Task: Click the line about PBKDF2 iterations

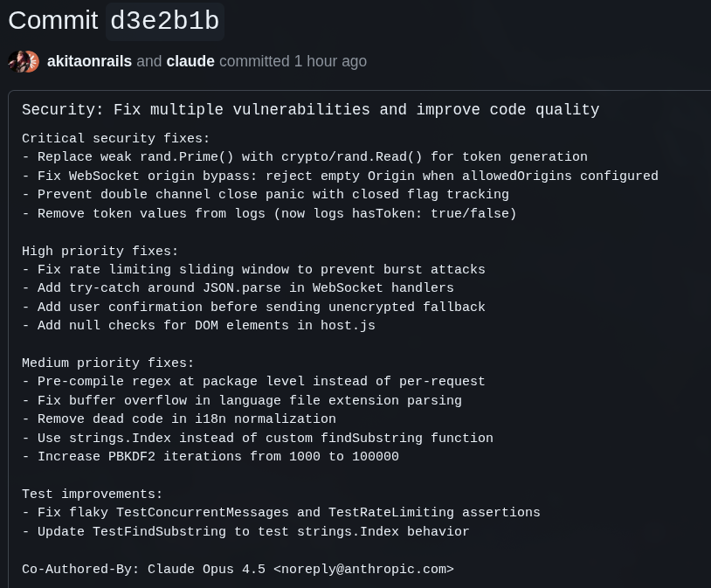Action: 211,457
